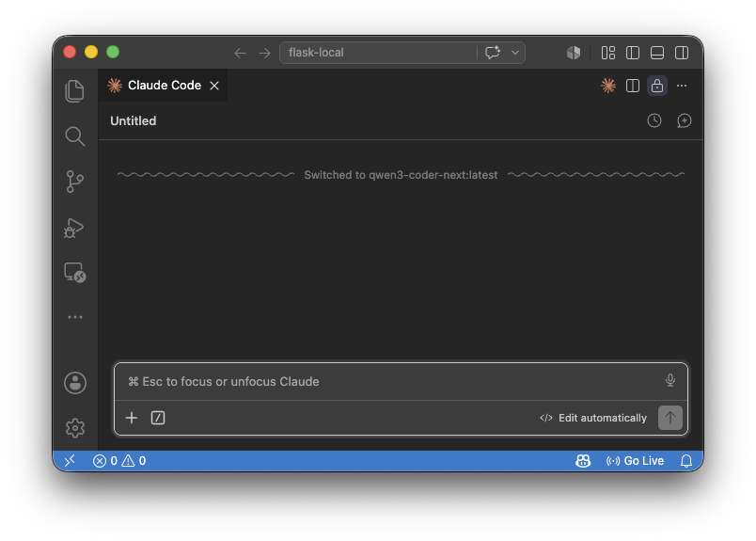
Task: Change the Edit automatically mode
Action: coord(593,418)
